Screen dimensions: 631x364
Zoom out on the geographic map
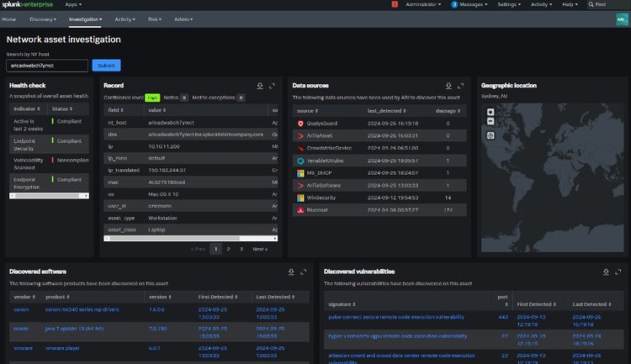490,121
